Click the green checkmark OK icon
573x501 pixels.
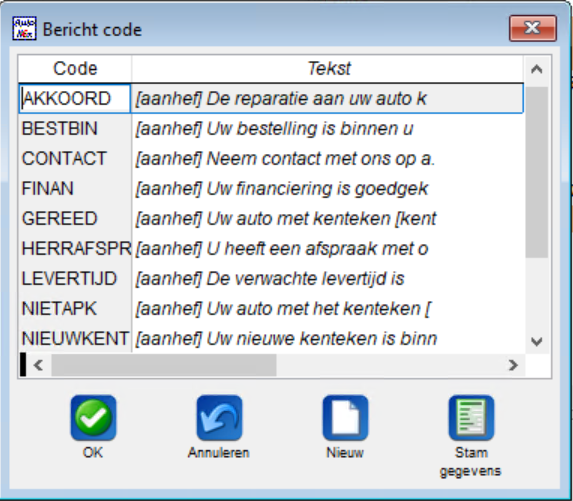click(x=94, y=418)
